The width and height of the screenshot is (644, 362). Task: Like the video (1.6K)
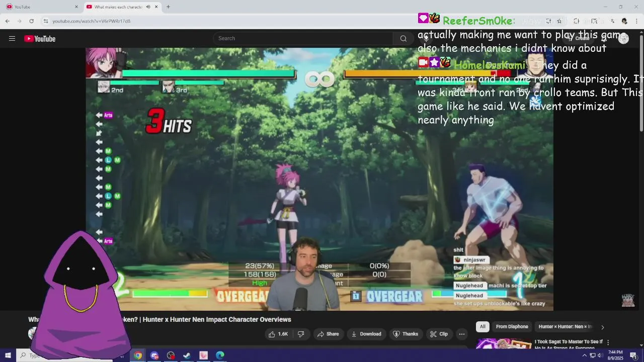278,334
